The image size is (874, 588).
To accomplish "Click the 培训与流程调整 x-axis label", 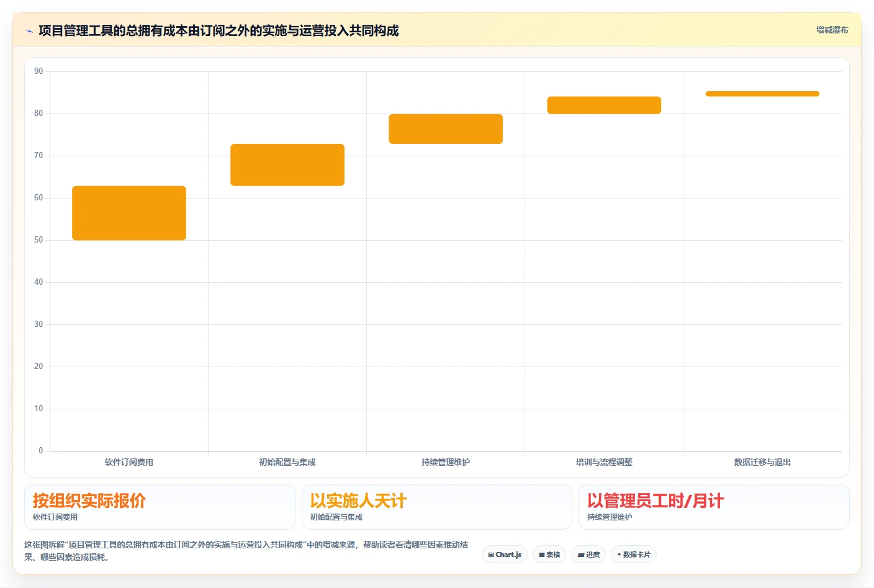I will [x=604, y=462].
